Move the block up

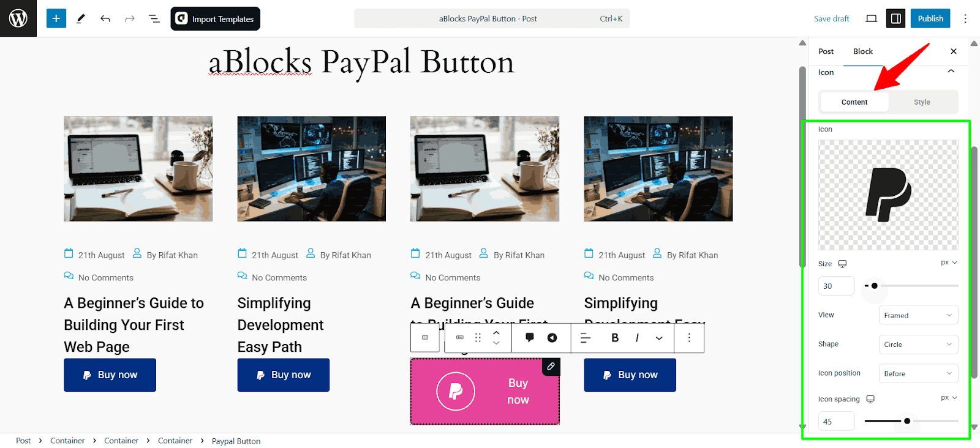pos(496,332)
